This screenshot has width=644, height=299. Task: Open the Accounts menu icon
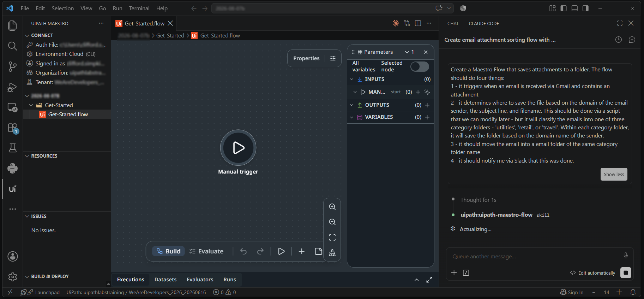tap(12, 257)
